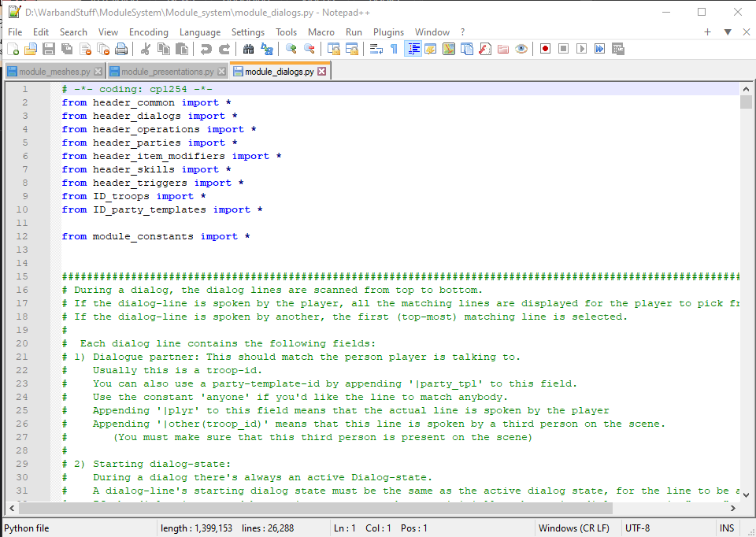Switch to the module_presentations.py tab
Viewport: 756px width, 537px height.
tap(167, 72)
